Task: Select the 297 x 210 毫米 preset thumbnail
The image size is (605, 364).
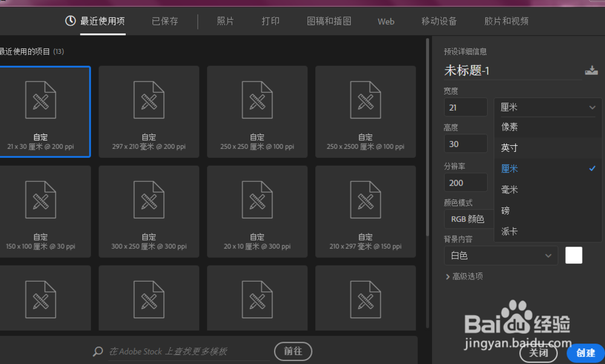Action: tap(149, 112)
